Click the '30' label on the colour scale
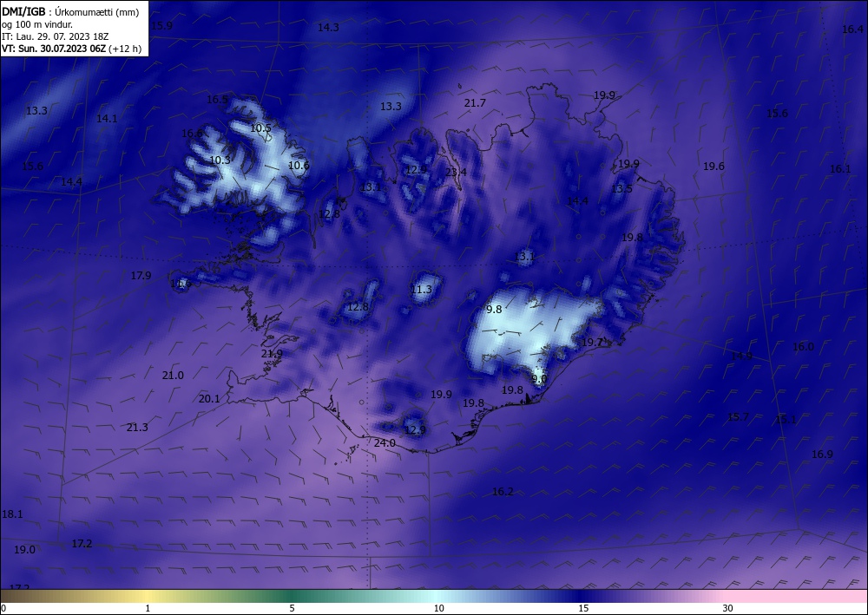The image size is (868, 615). coord(728,608)
